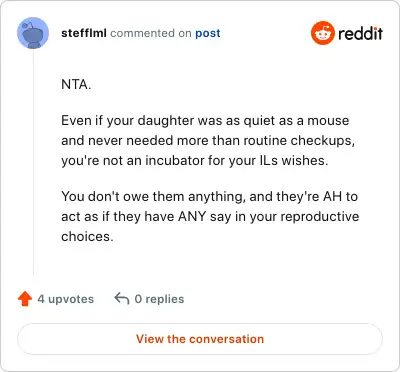Click the reply arrow icon
This screenshot has width=400, height=372.
click(122, 299)
